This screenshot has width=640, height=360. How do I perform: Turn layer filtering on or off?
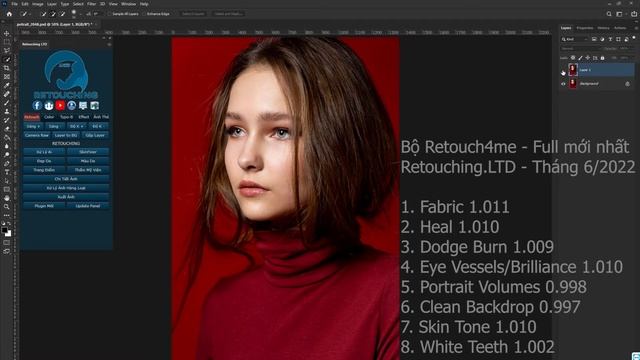[634, 38]
